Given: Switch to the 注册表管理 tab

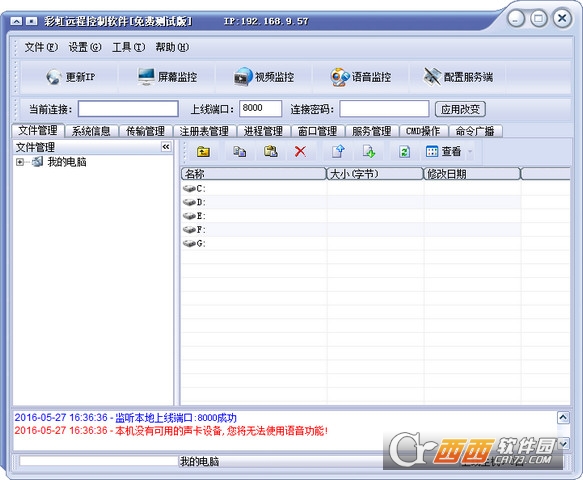Looking at the screenshot, I should click(x=204, y=131).
